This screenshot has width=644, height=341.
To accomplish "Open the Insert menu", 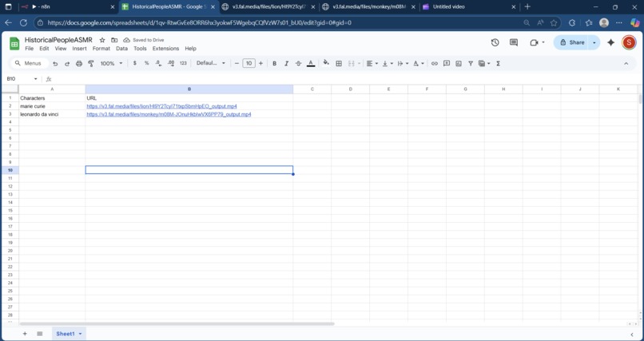I will click(x=79, y=49).
